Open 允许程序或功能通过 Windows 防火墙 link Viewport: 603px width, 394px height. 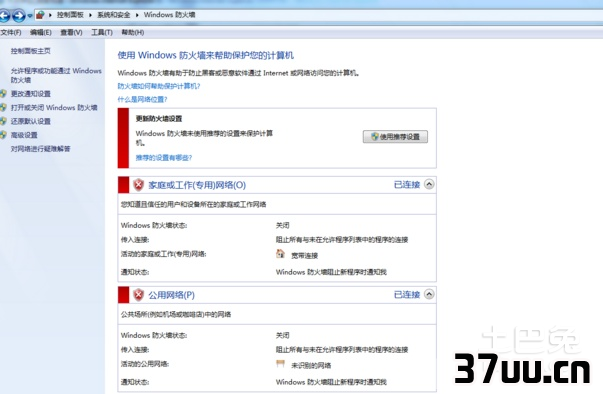click(56, 75)
